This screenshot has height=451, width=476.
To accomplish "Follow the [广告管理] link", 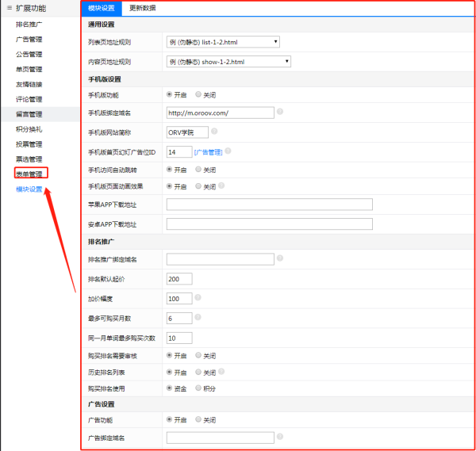I will pos(208,152).
